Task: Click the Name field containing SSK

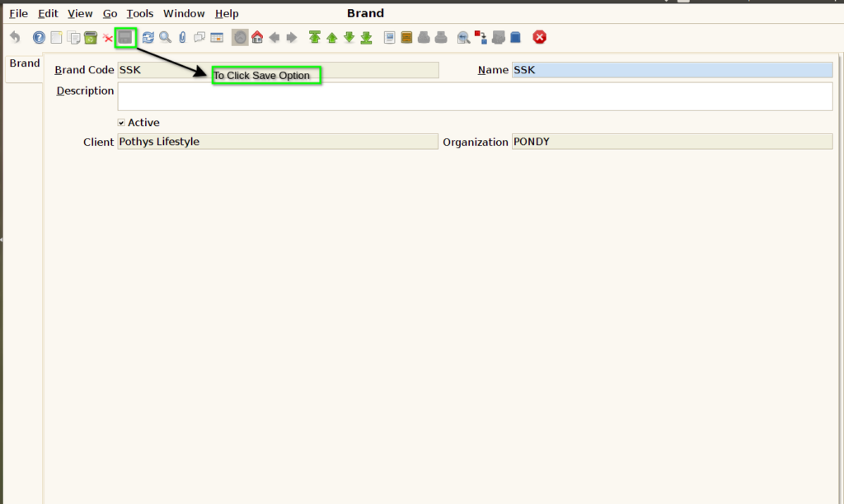Action: pos(673,70)
